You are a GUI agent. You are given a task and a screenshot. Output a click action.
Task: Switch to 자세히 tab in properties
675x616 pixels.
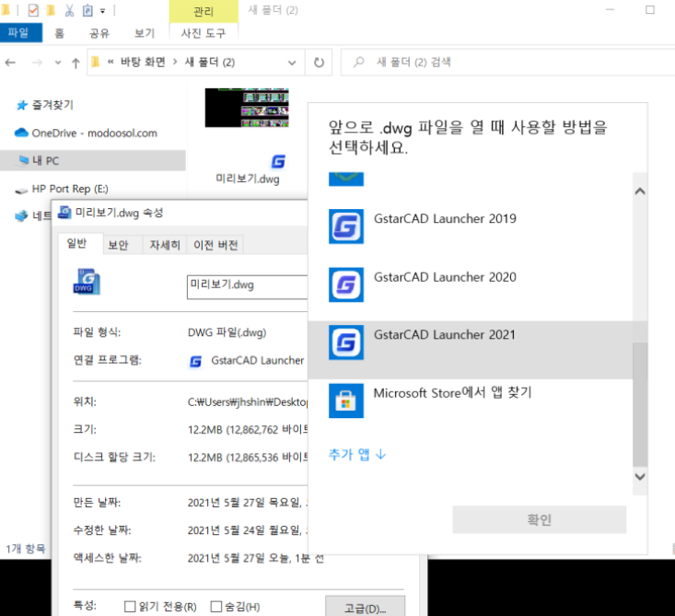165,245
